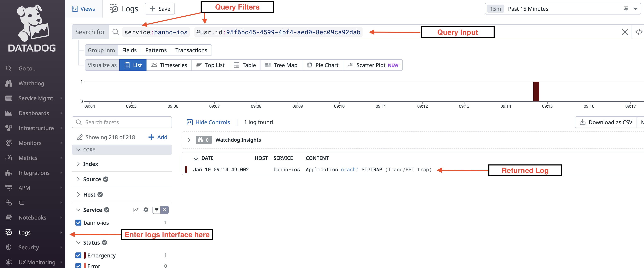Open the Service facet settings gear
Image resolution: width=644 pixels, height=268 pixels.
[146, 210]
